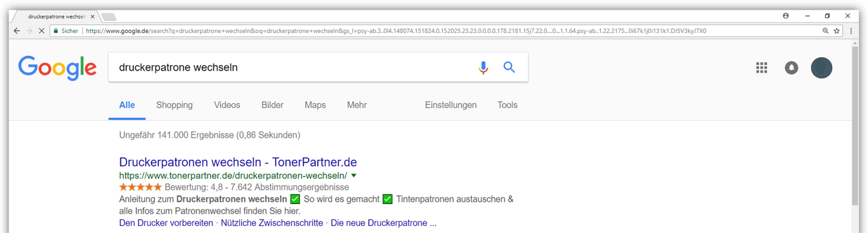The height and width of the screenshot is (233, 868).
Task: Submit search with the blue magnifier icon
Action: (x=509, y=68)
